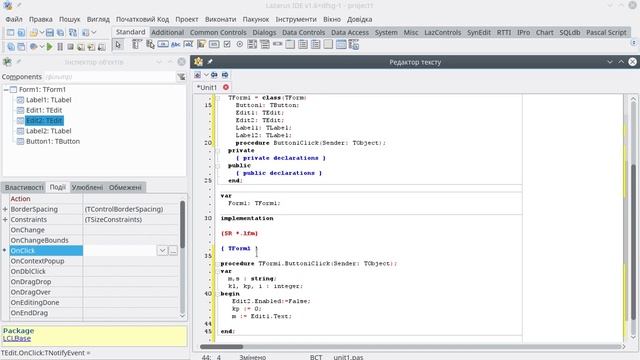Image resolution: width=640 pixels, height=360 pixels.
Task: Save the current file with toolbar icon
Action: click(x=50, y=33)
